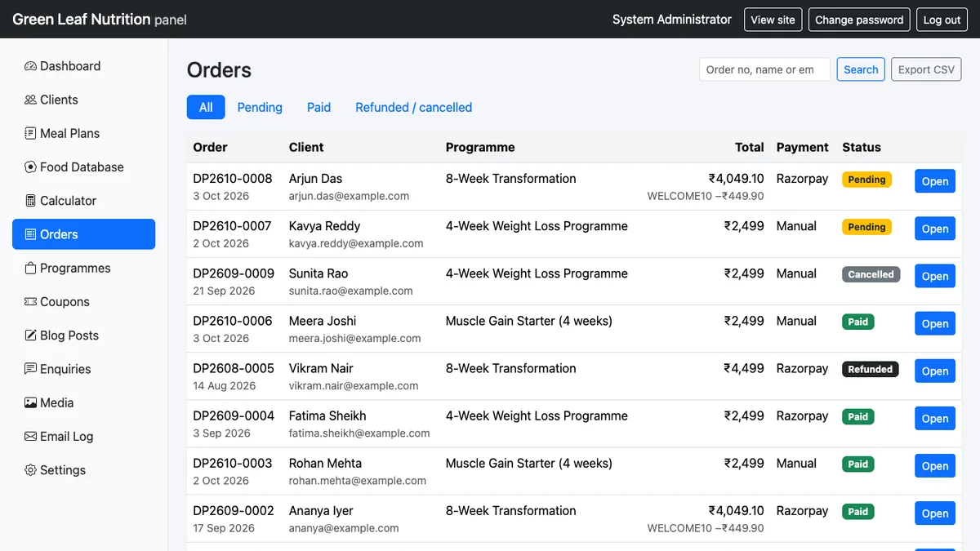Image resolution: width=980 pixels, height=551 pixels.
Task: Click email arjun.das@example.com
Action: pos(349,196)
